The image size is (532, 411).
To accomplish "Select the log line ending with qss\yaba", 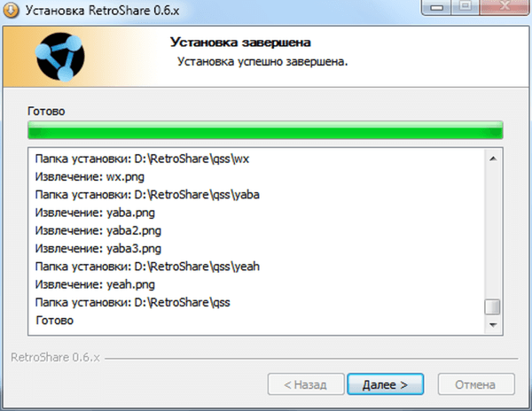I will coord(147,195).
